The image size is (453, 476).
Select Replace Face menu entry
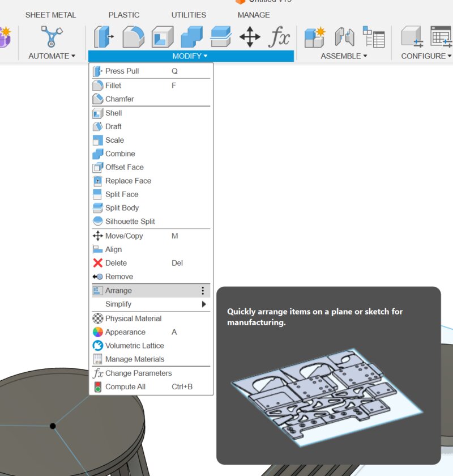[151, 181]
